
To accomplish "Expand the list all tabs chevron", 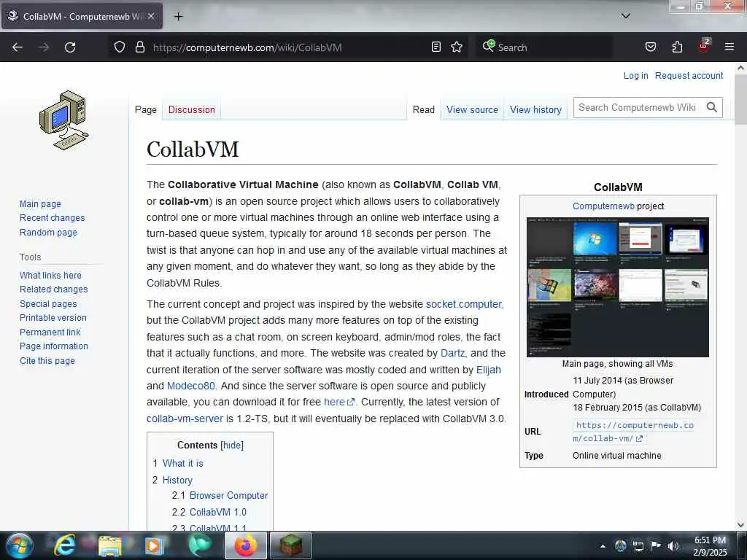I will click(625, 16).
